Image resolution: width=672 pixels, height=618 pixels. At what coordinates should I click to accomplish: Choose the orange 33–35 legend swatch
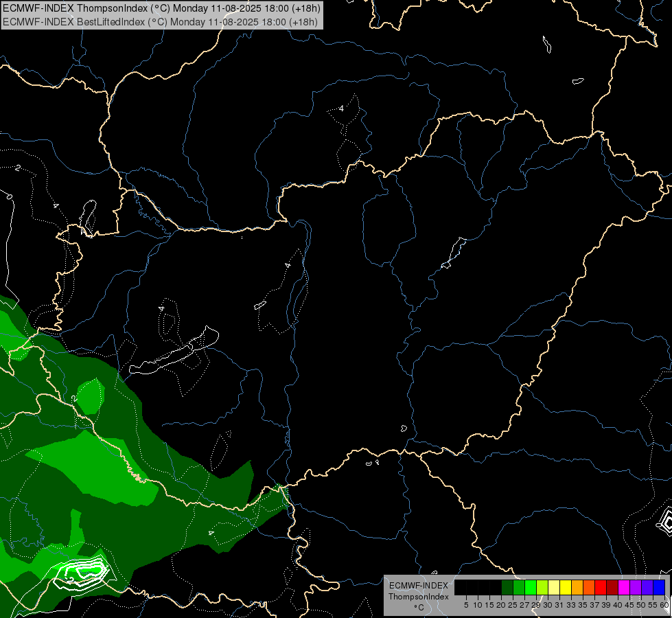click(577, 587)
